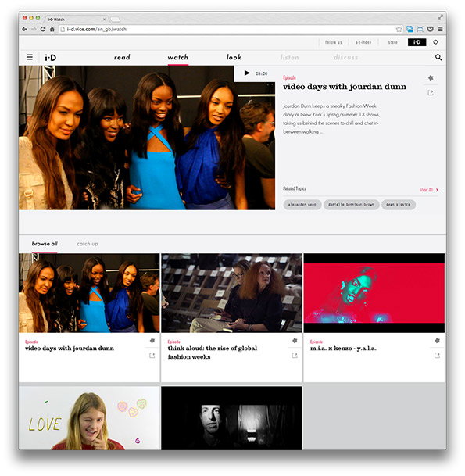Switch to the read section
465x476 pixels.
pyautogui.click(x=122, y=57)
